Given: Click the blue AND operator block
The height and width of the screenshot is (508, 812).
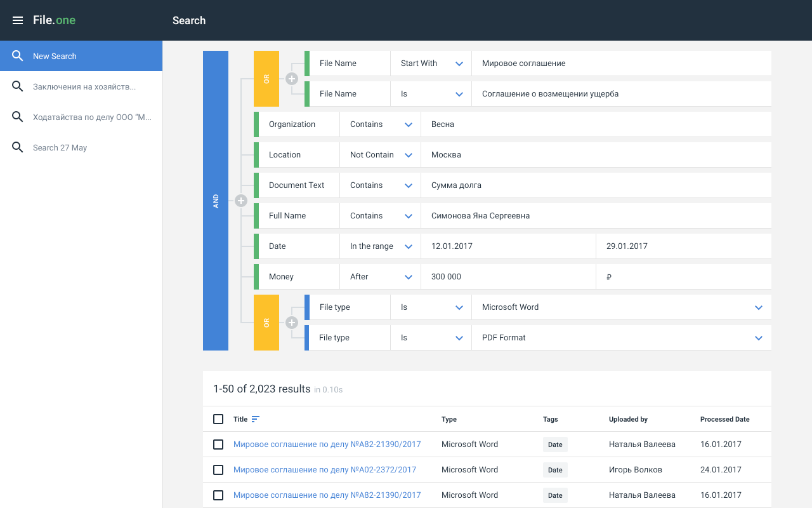Looking at the screenshot, I should 216,201.
